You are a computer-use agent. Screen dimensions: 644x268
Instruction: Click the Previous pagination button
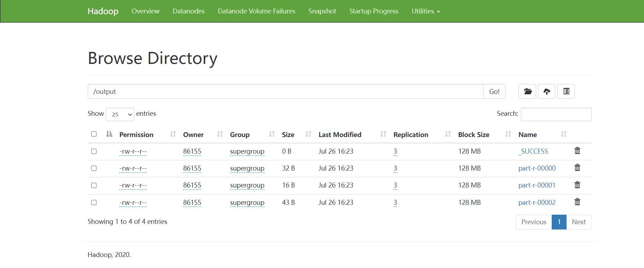pyautogui.click(x=534, y=222)
